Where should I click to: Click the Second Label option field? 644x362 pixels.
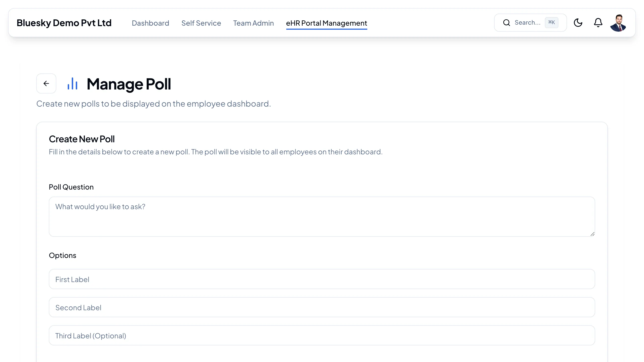click(x=322, y=307)
